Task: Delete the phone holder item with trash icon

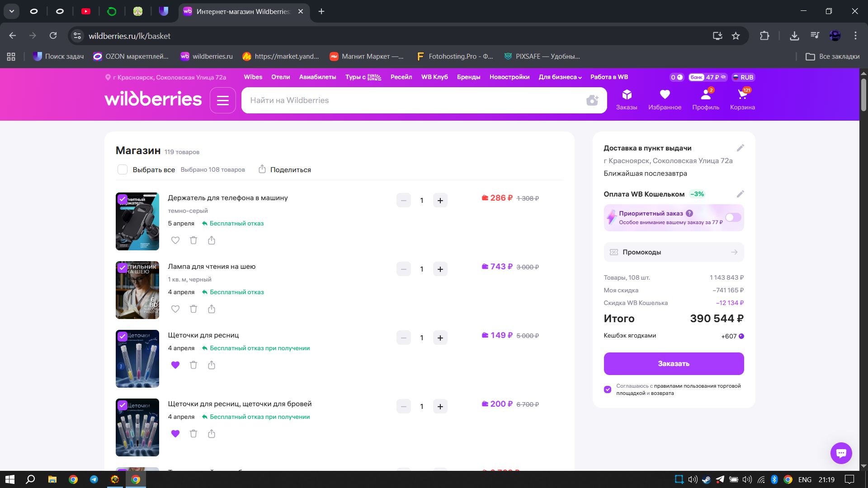Action: tap(193, 240)
